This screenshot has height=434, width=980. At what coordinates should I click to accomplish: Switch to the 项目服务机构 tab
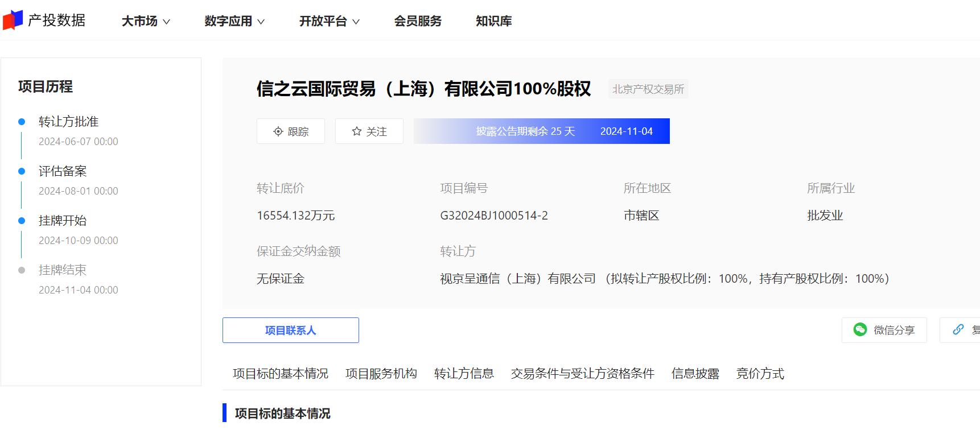(381, 374)
